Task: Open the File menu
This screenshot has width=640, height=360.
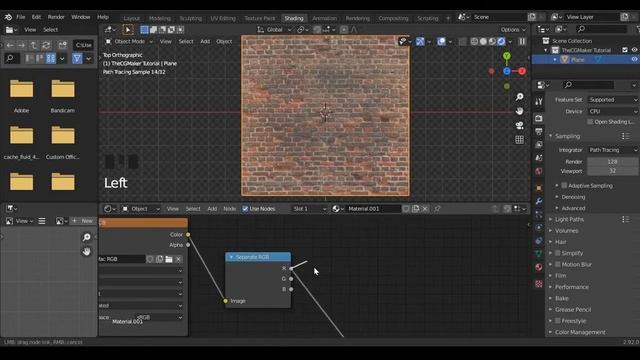Action: [21, 17]
